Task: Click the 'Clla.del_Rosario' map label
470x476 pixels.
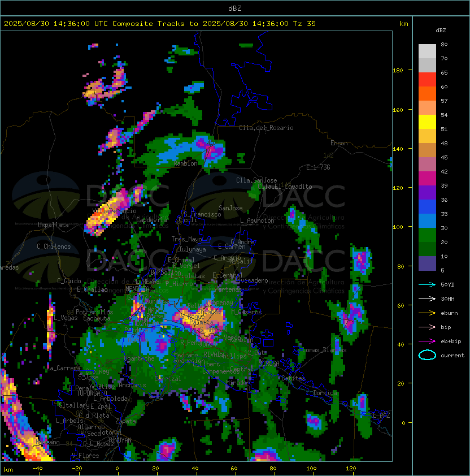Action: (x=266, y=128)
